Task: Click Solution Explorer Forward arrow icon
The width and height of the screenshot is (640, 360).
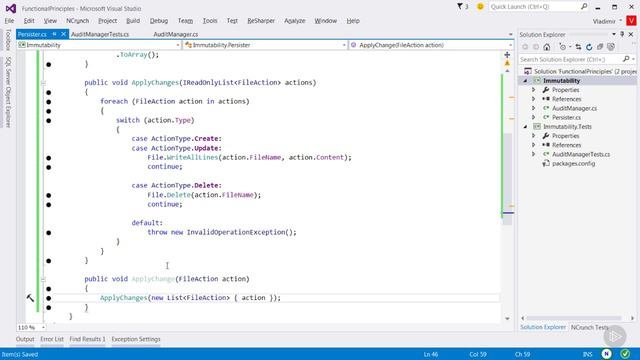Action: tap(536, 47)
